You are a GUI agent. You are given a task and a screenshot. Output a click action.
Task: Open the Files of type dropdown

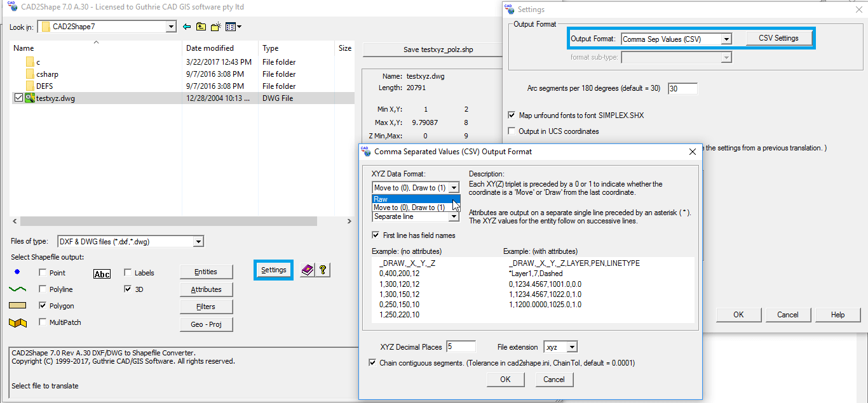click(x=198, y=241)
